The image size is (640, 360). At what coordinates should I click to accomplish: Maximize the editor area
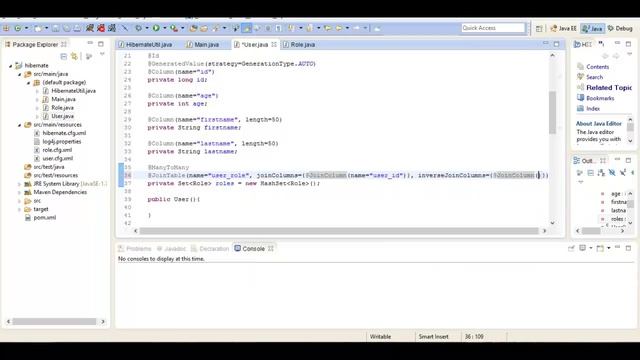tap(557, 44)
